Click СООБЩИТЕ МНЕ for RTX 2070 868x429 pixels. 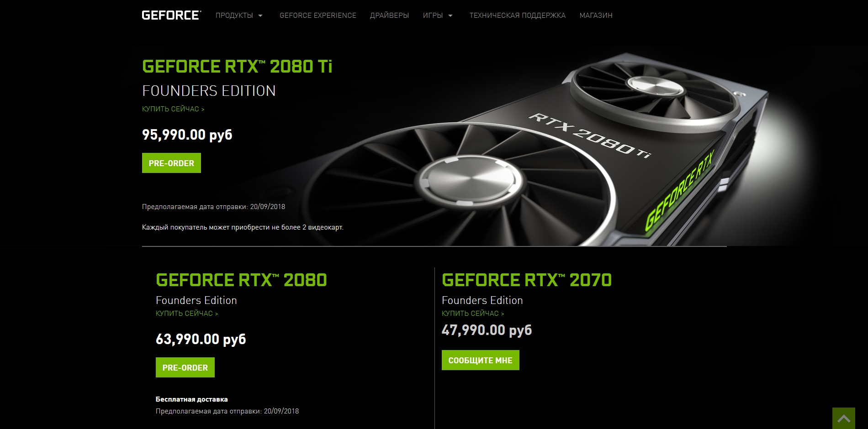tap(480, 360)
